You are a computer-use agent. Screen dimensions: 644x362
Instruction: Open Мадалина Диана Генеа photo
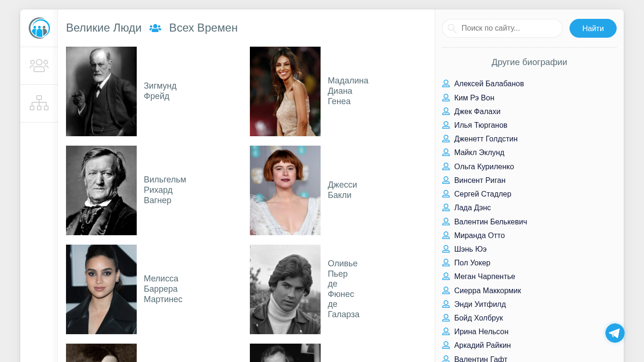point(285,91)
